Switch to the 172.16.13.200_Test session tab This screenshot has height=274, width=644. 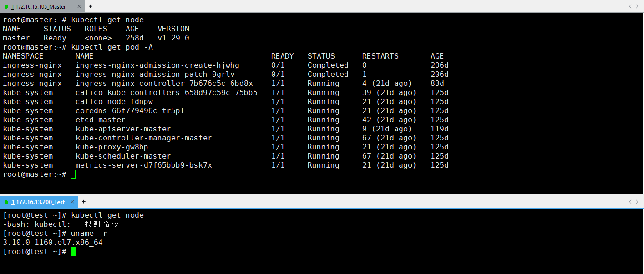click(38, 202)
